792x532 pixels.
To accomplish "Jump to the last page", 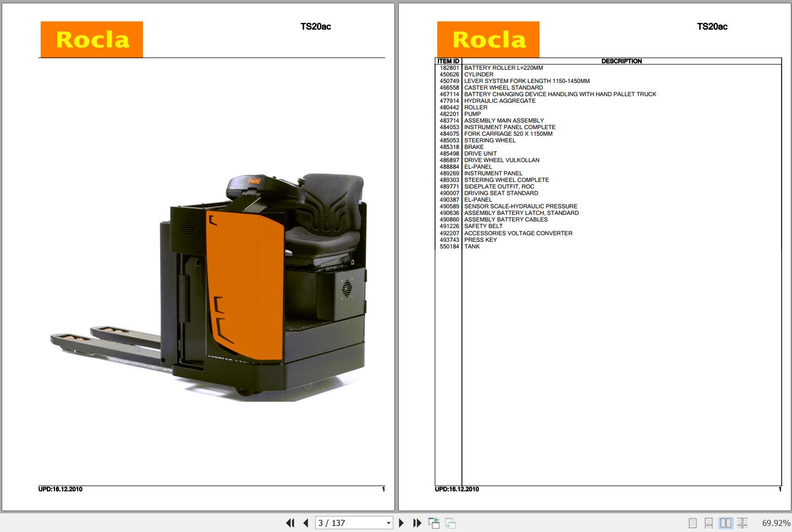I will (417, 523).
